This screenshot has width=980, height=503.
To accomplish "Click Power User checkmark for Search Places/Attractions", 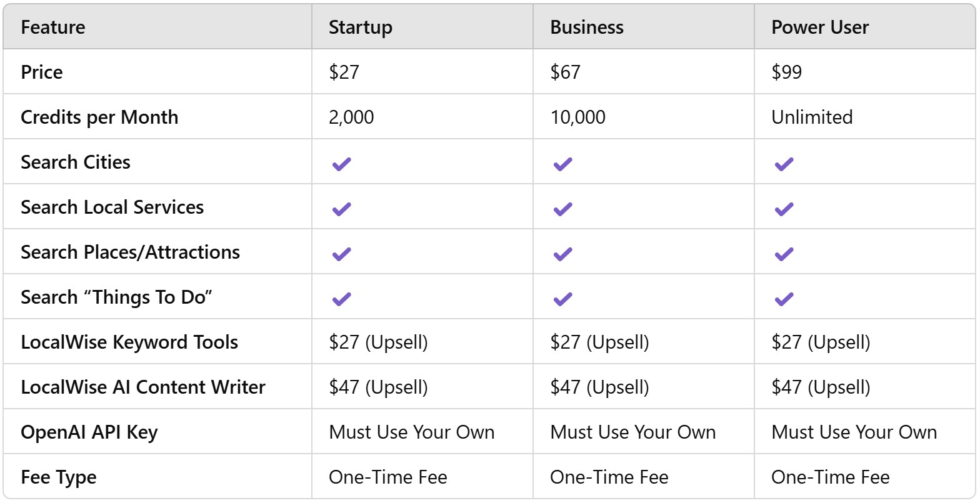I will click(x=784, y=254).
